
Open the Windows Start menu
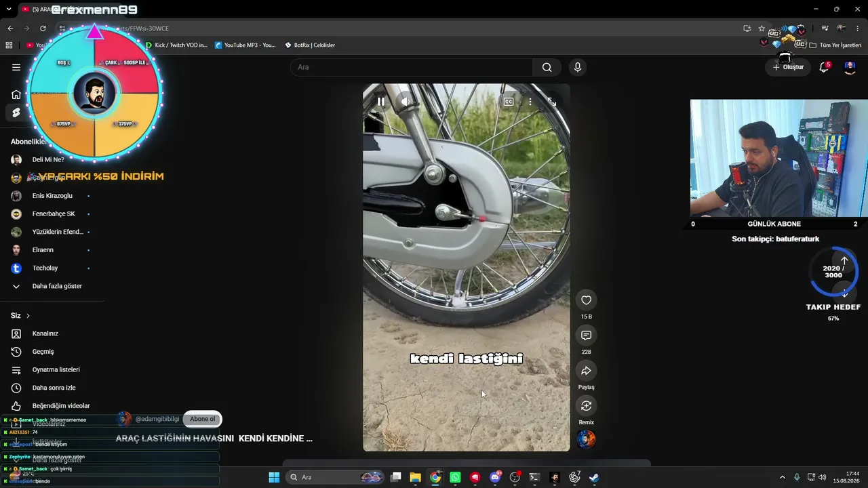274,477
